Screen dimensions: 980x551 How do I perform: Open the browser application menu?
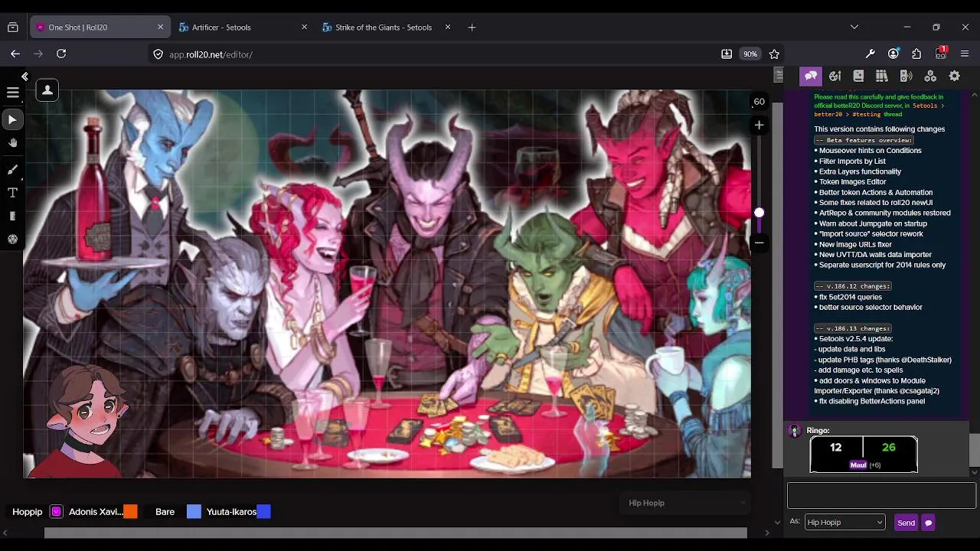(x=964, y=54)
